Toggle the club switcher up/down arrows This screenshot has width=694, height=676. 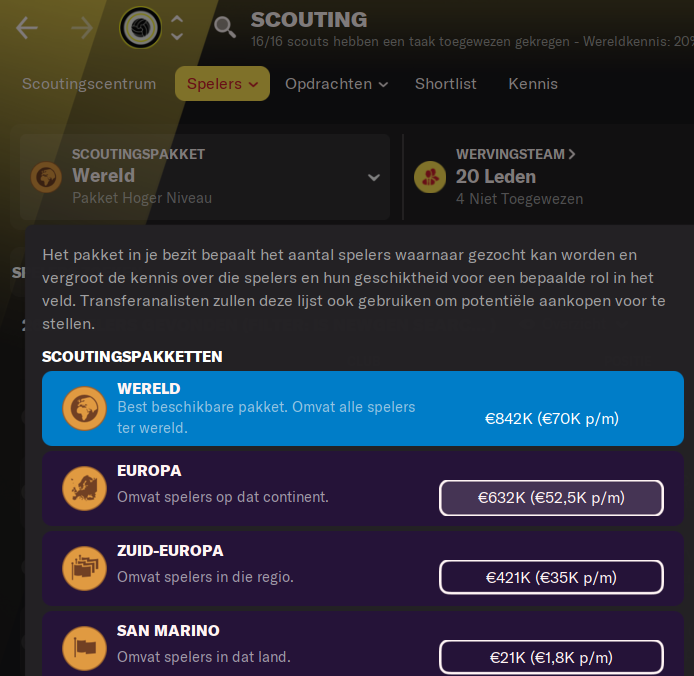pyautogui.click(x=177, y=28)
